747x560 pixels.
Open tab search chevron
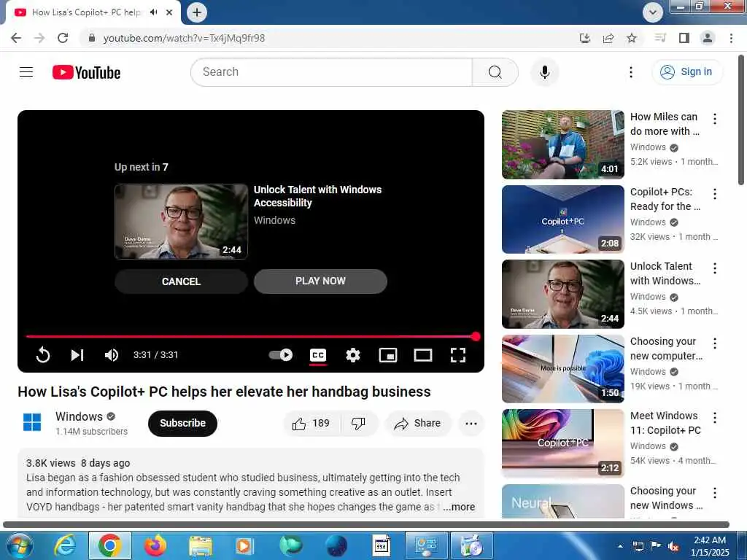pyautogui.click(x=653, y=12)
